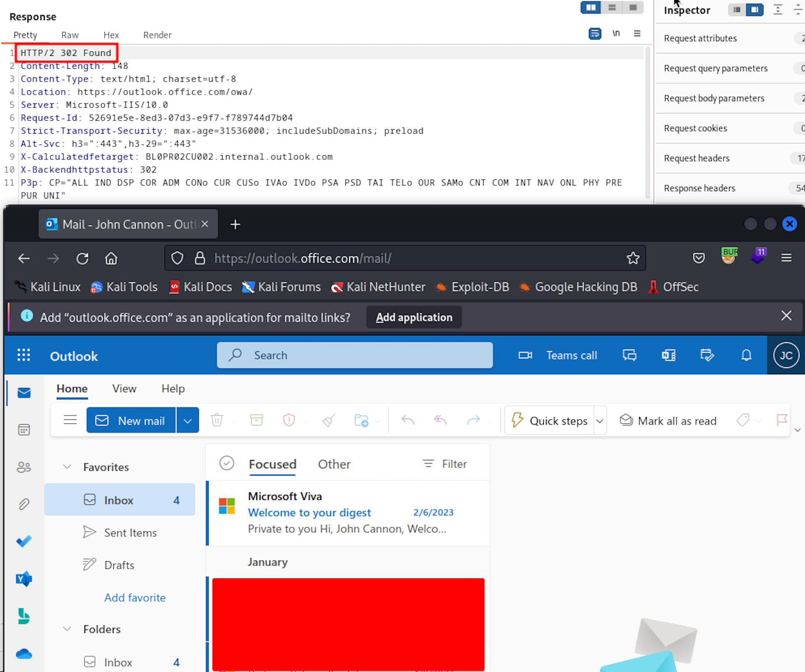Expand the Request attributes section in Inspector
Screen dimensions: 805x672
click(x=730, y=38)
